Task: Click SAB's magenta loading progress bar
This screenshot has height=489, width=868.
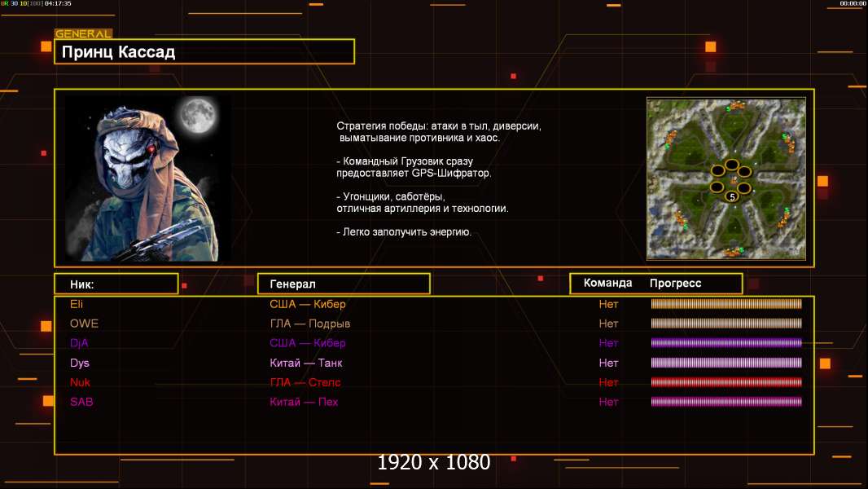Action: [x=726, y=402]
